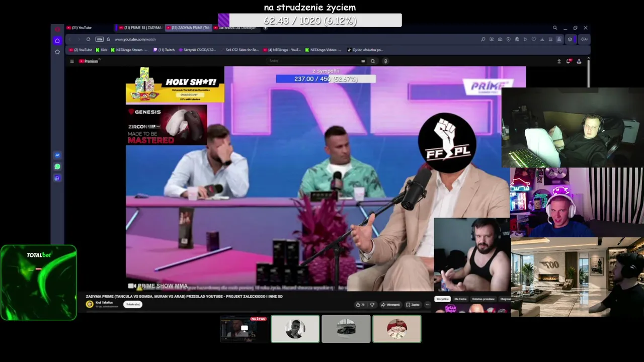644x362 pixels.
Task: Select the man avatar thumbnail card
Action: pyautogui.click(x=295, y=329)
